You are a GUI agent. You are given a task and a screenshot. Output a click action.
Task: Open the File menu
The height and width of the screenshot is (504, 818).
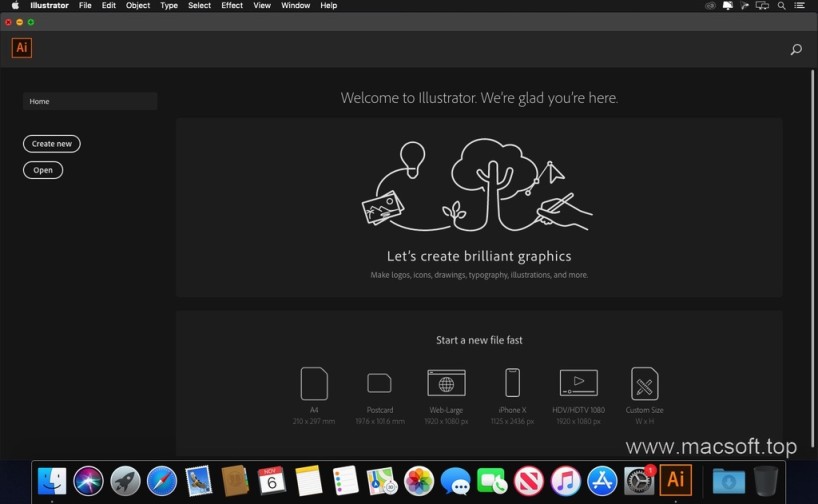coord(85,6)
